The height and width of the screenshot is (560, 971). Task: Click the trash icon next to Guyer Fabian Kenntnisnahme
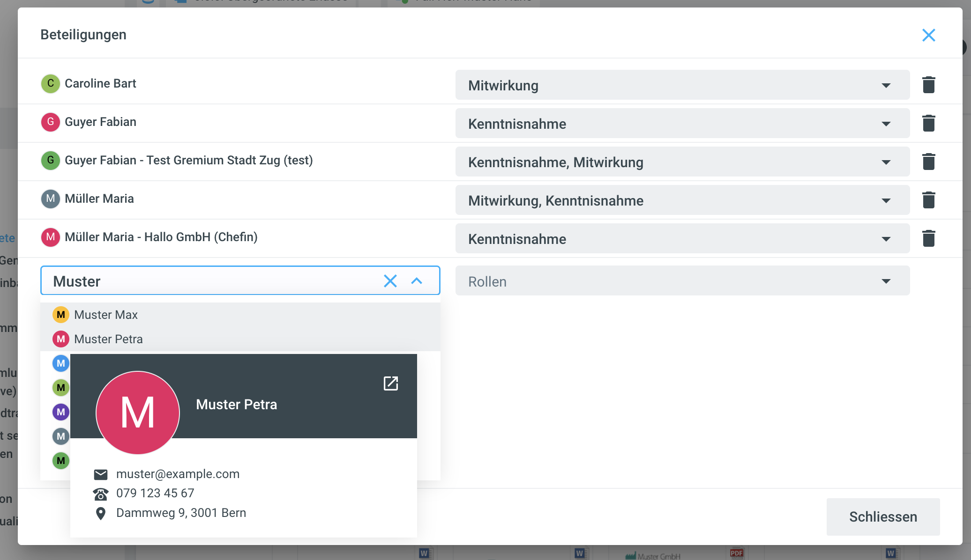tap(928, 123)
